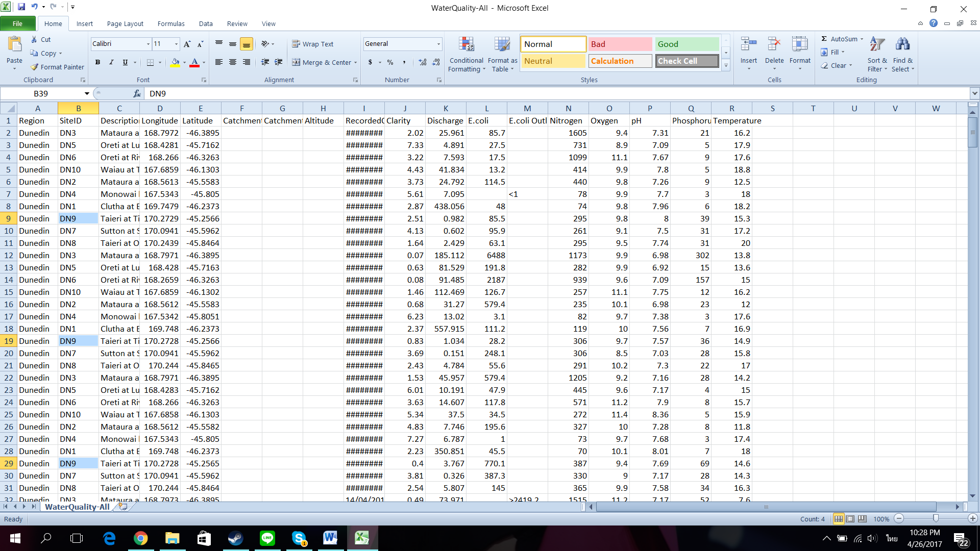
Task: Click the Conditional Formatting icon
Action: tap(466, 45)
